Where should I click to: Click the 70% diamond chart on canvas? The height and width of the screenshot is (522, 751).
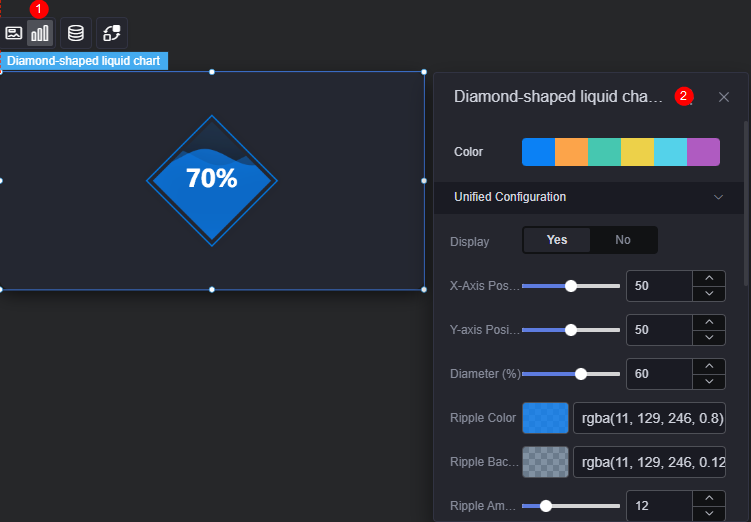(212, 181)
